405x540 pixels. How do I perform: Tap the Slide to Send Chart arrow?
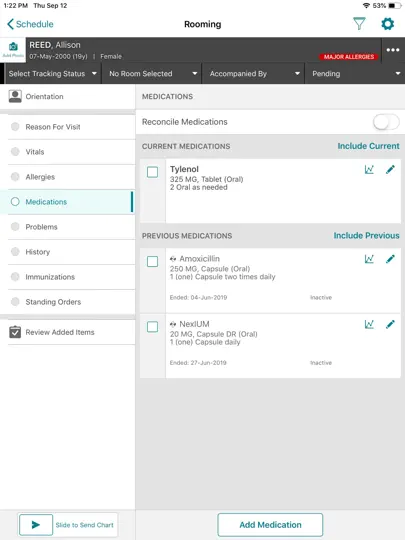pos(36,525)
